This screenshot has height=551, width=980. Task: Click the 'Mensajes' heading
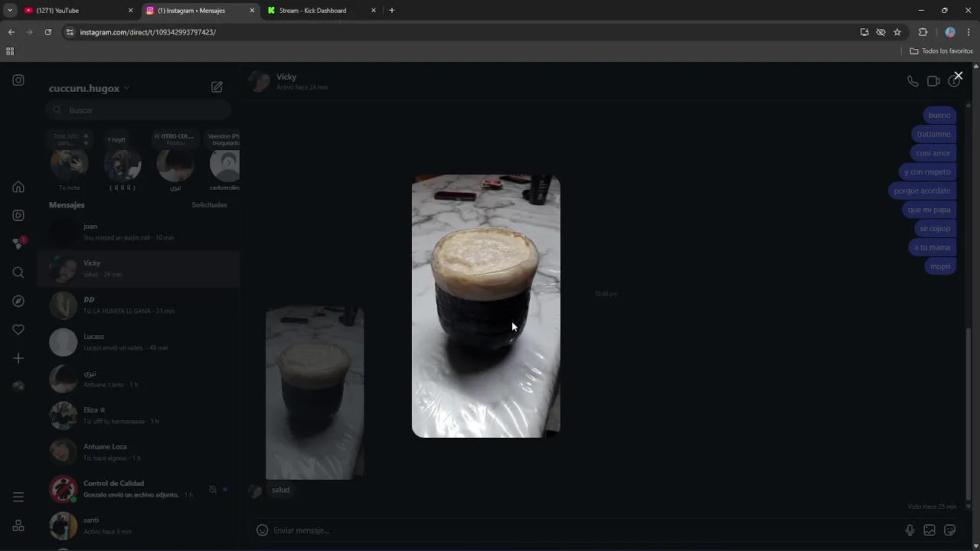[x=67, y=205]
